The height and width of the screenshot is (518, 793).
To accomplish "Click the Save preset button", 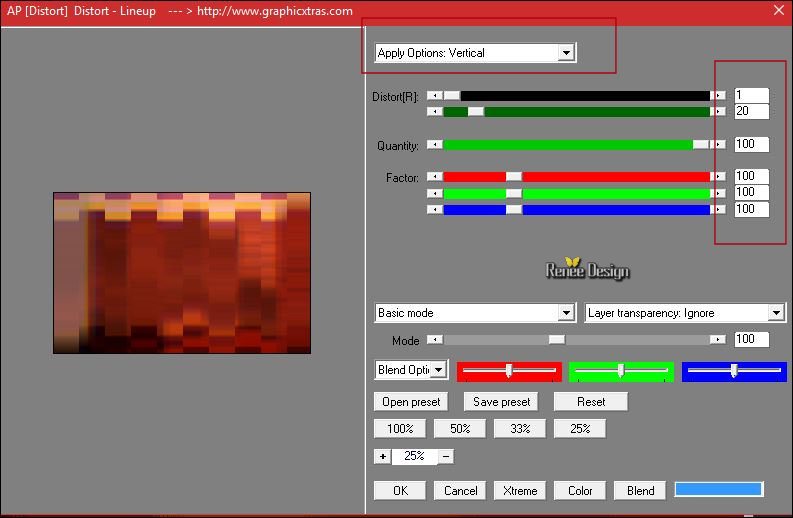I will pyautogui.click(x=501, y=402).
